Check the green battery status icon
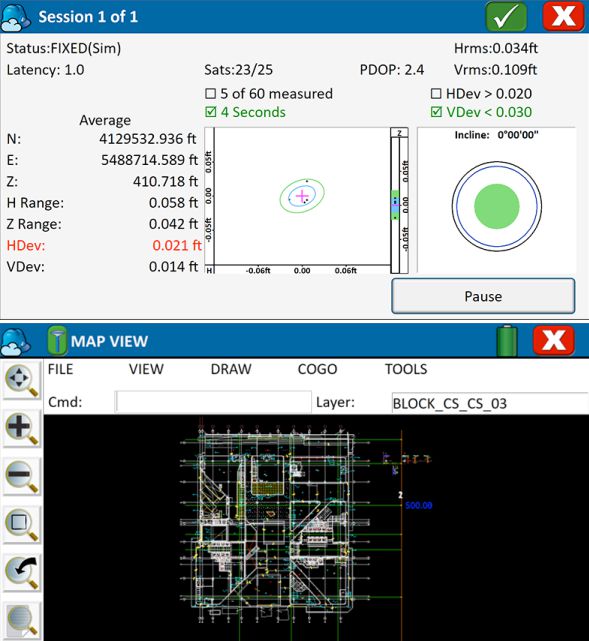 tap(507, 341)
